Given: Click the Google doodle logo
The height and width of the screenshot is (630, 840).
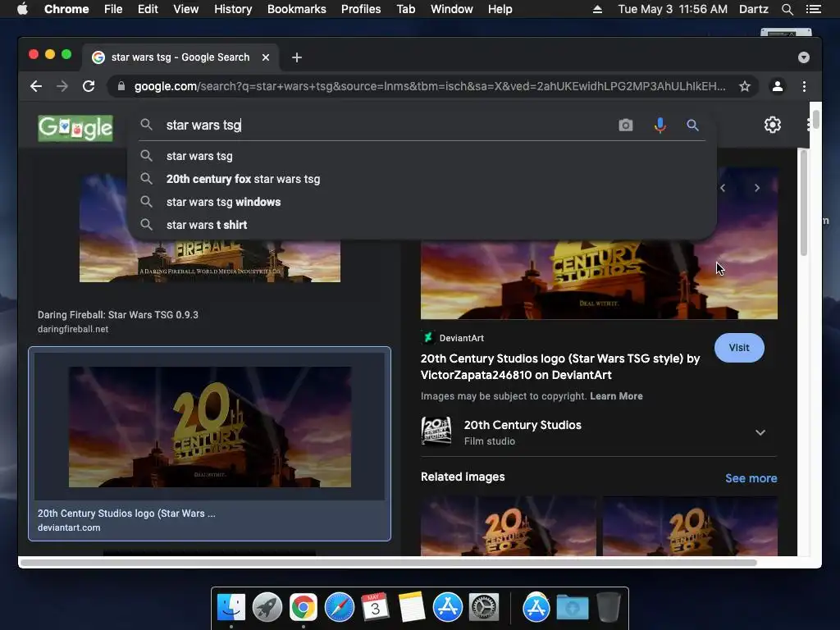Looking at the screenshot, I should (x=75, y=128).
